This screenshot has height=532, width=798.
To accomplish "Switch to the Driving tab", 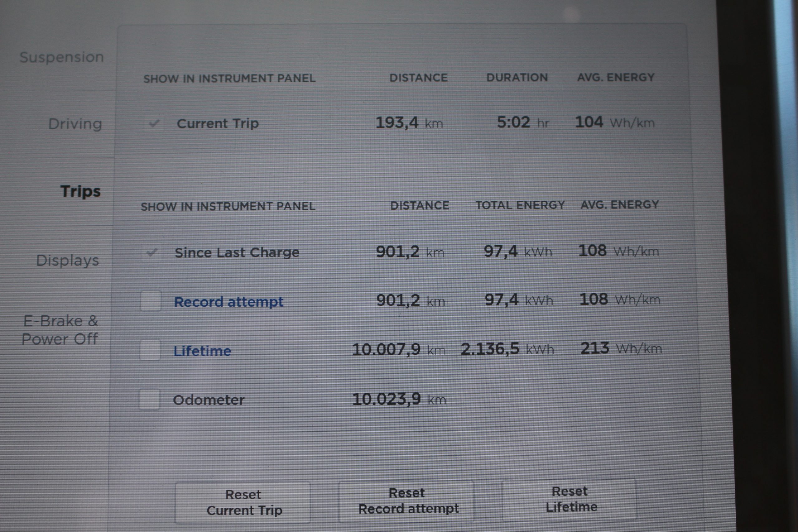I will tap(75, 124).
